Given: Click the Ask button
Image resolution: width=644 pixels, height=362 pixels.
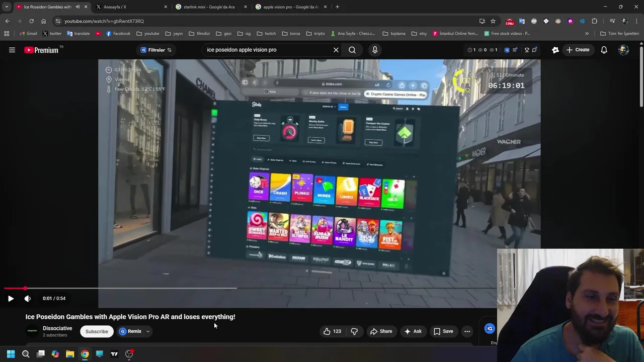Looking at the screenshot, I should [413, 331].
